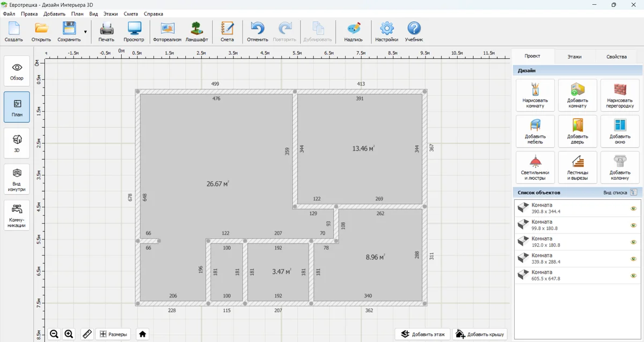Image resolution: width=644 pixels, height=342 pixels.
Task: Open the Этажи panel tab
Action: click(x=574, y=56)
